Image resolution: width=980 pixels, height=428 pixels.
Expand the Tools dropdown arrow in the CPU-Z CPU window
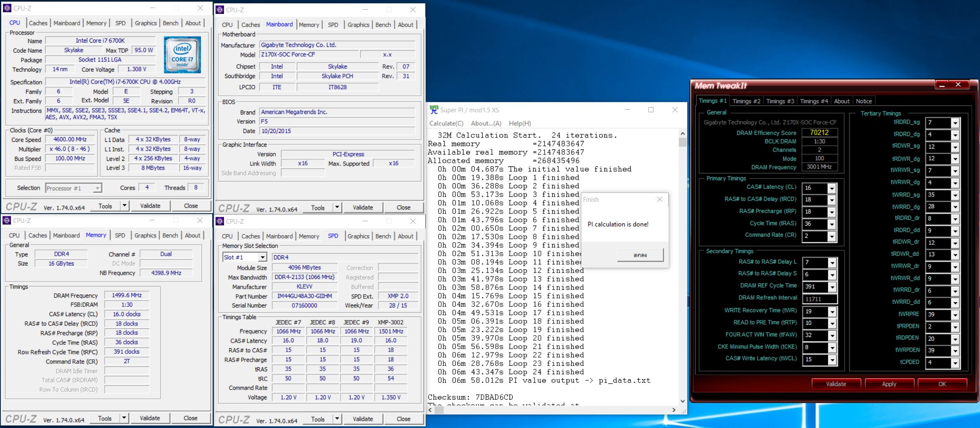pos(124,206)
